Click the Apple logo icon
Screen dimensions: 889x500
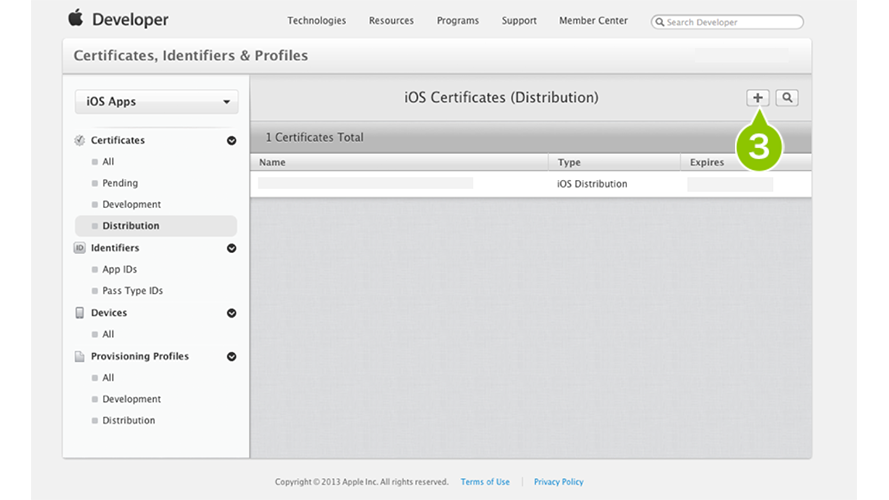[x=75, y=18]
